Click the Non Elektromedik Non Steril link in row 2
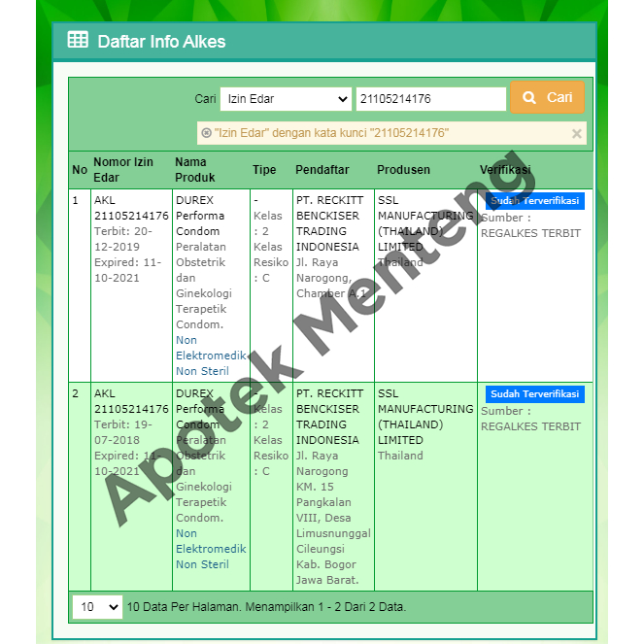The width and height of the screenshot is (644, 644). point(211,549)
